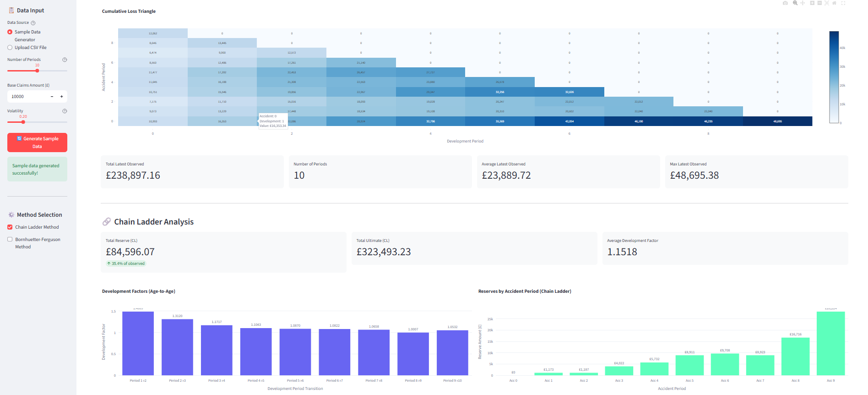
Task: Open the chart in fullscreen view
Action: pyautogui.click(x=843, y=3)
